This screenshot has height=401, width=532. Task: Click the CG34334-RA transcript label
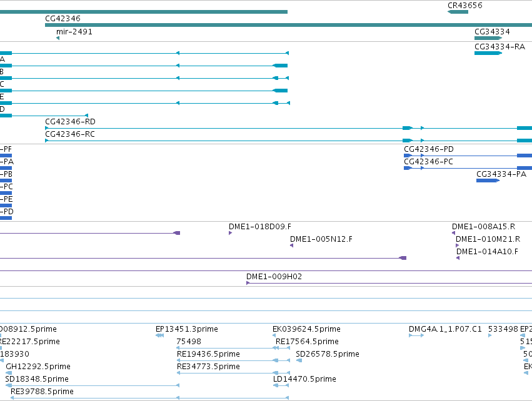[x=499, y=46]
